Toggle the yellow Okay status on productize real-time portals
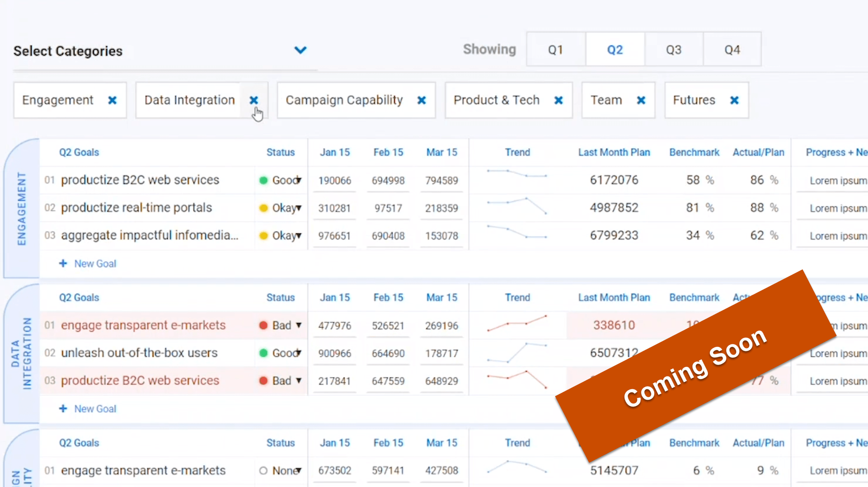 [x=265, y=207]
